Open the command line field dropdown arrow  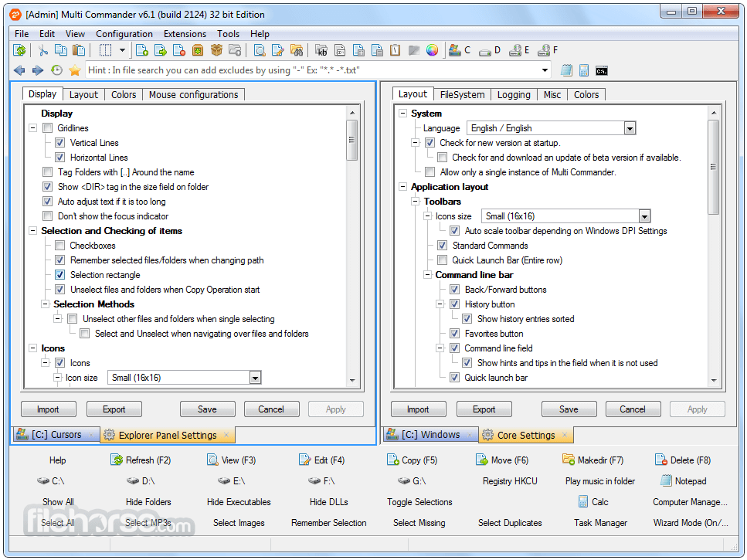(545, 70)
